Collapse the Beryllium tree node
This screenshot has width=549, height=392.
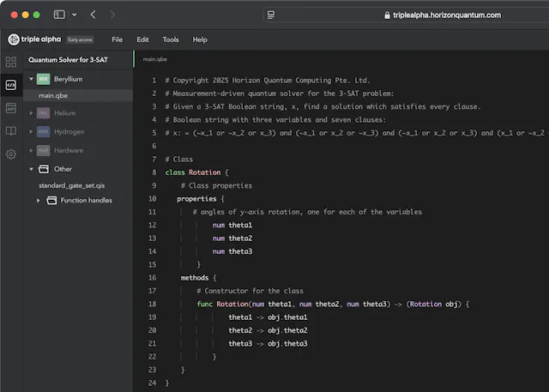coord(31,79)
